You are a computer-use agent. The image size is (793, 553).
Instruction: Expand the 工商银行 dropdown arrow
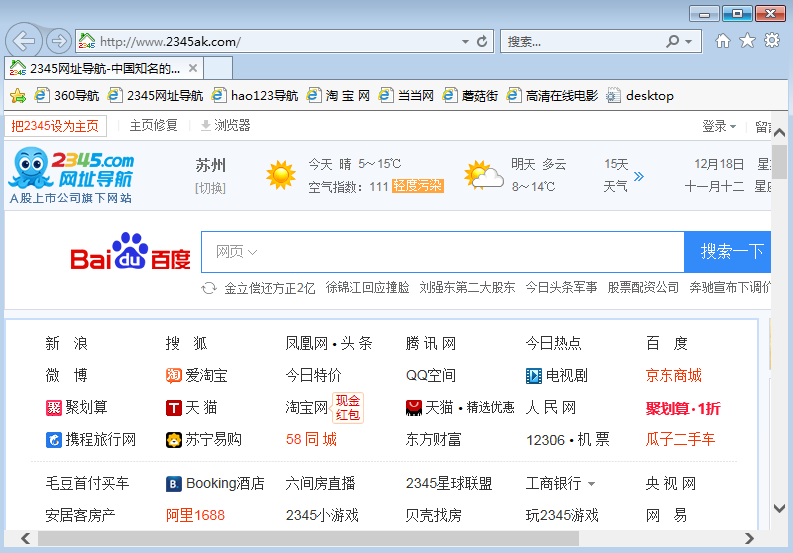pos(591,484)
